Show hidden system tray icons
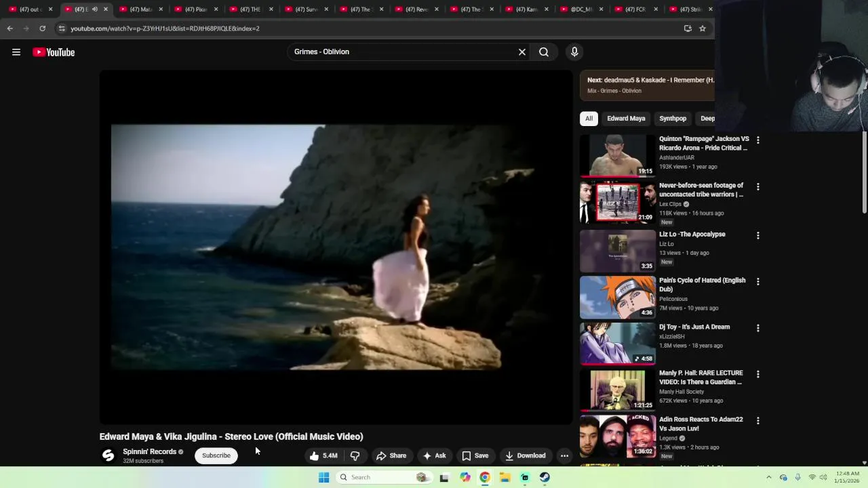This screenshot has width=868, height=488. (768, 477)
